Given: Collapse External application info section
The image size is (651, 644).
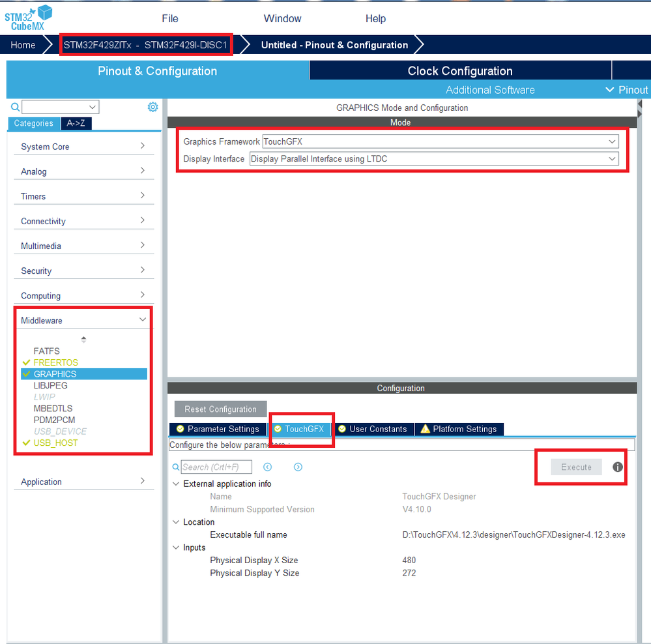Looking at the screenshot, I should pyautogui.click(x=176, y=484).
